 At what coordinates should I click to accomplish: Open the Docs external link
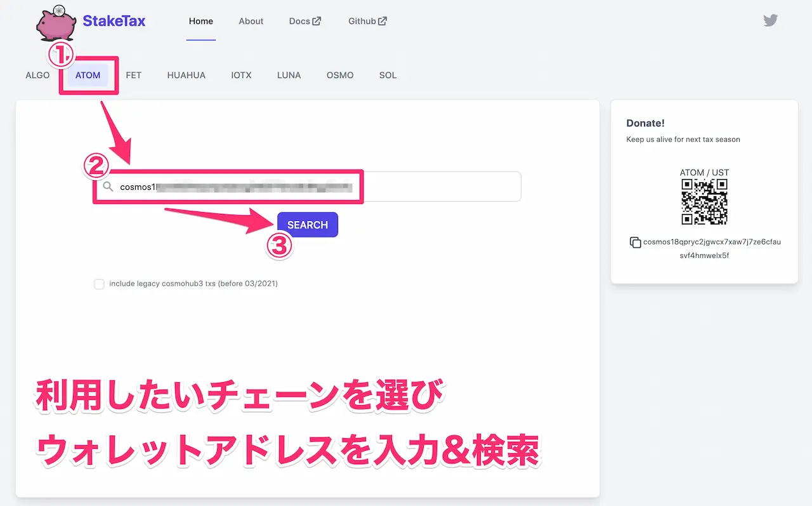coord(305,21)
